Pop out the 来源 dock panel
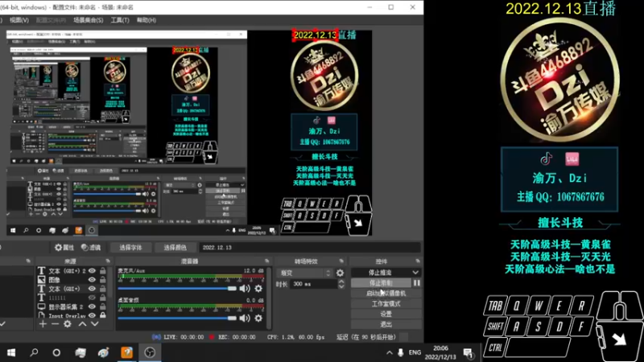Screen dimensions: 644x362 pos(108,261)
